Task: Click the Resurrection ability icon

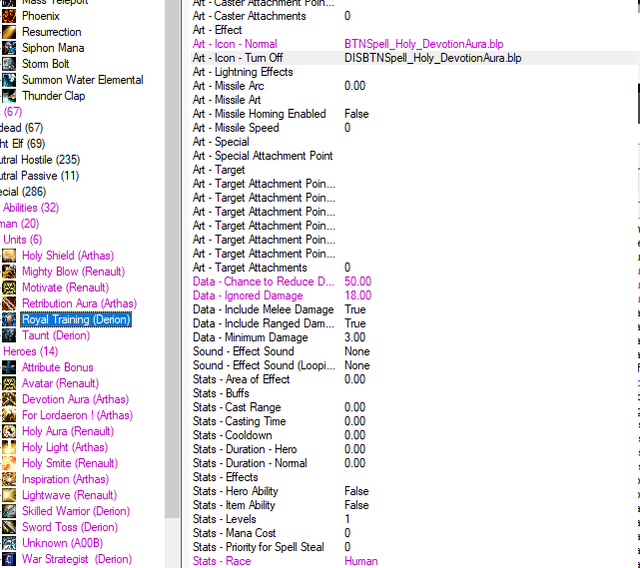Action: (9, 32)
